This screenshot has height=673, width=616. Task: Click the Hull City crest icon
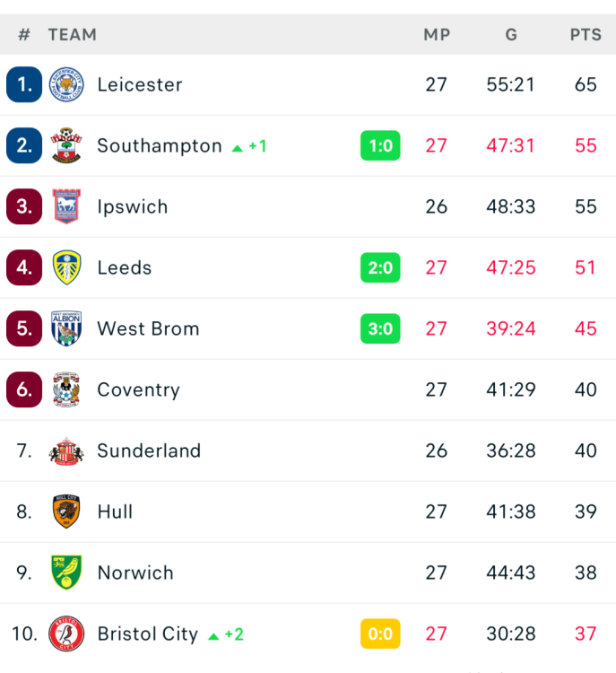click(x=66, y=511)
